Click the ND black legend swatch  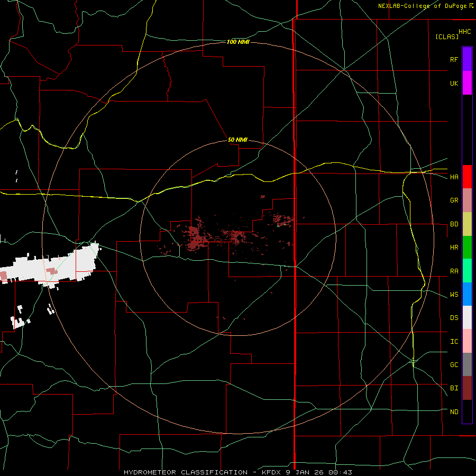coord(467,411)
